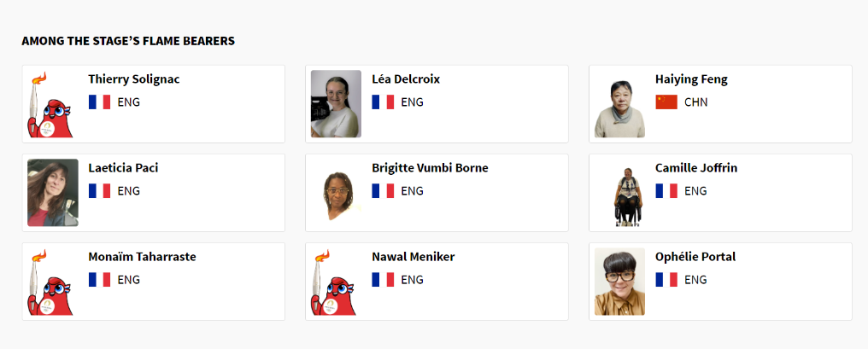Click the Chinese flag beside Haiying Feng
Image resolution: width=868 pixels, height=349 pixels.
pos(666,102)
